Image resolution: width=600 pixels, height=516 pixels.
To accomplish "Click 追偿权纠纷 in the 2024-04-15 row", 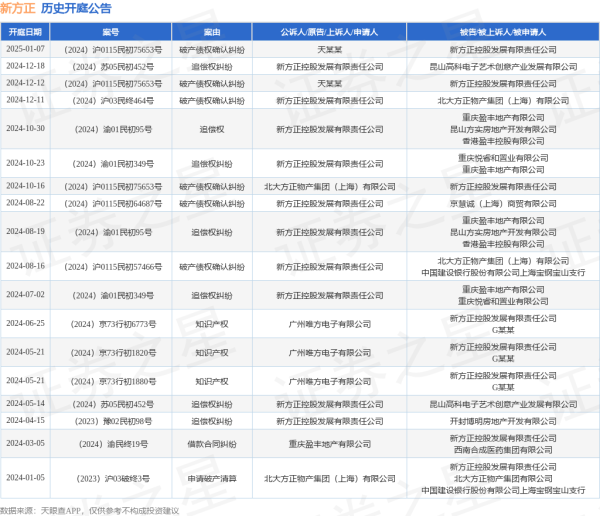I will 212,421.
